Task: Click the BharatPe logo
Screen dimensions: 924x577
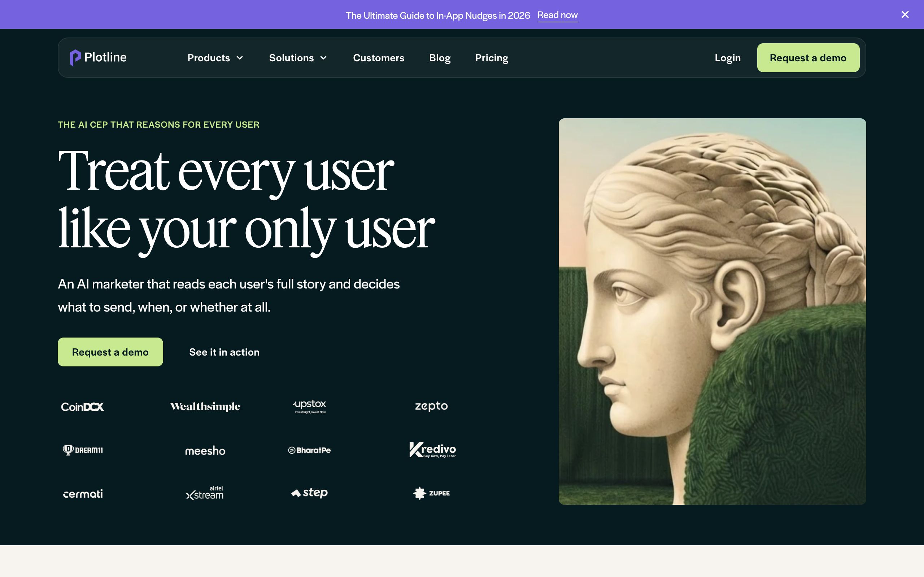Action: [309, 450]
